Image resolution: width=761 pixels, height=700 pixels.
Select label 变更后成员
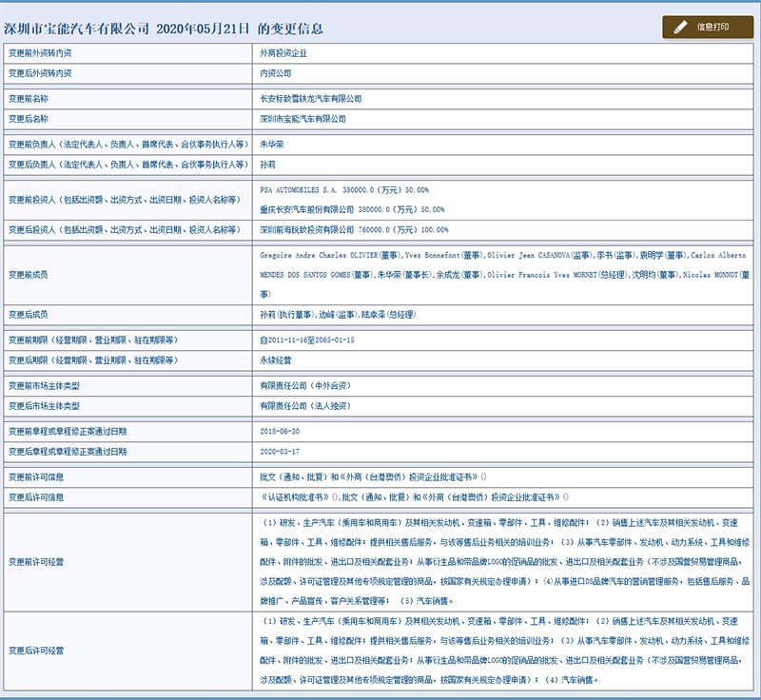point(29,315)
